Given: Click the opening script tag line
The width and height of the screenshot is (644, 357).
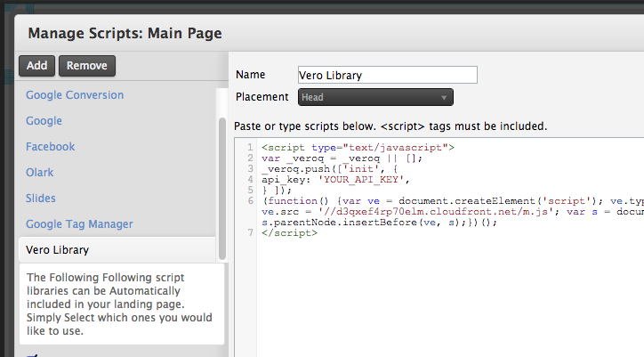Looking at the screenshot, I should pos(358,147).
